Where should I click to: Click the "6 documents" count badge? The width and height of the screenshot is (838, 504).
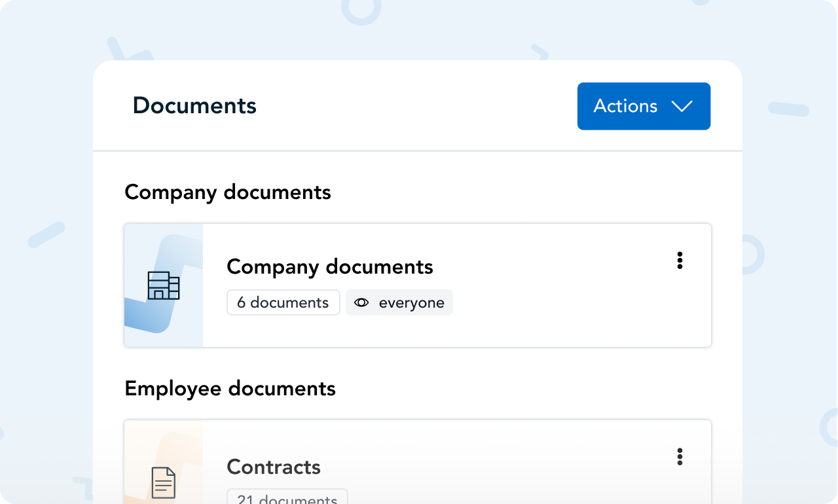pos(283,302)
